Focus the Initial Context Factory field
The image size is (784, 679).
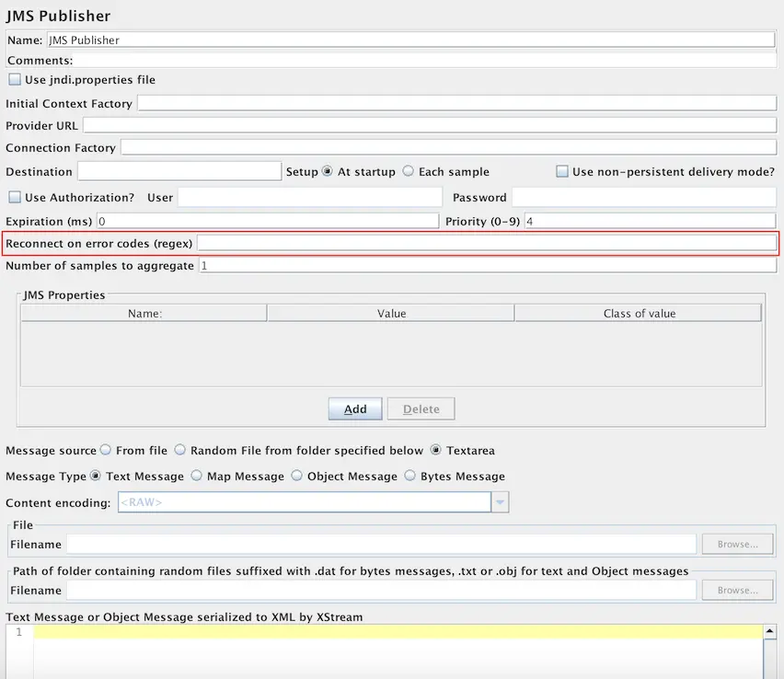pos(457,103)
